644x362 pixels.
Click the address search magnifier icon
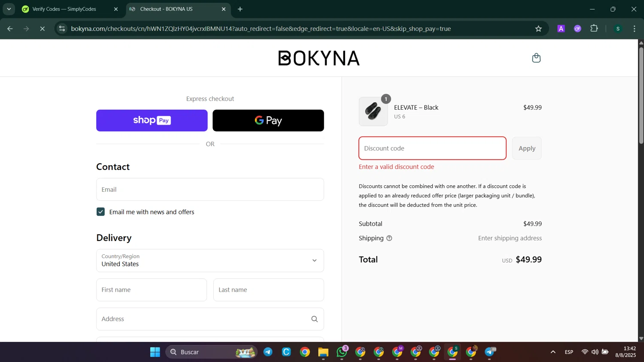[314, 319]
